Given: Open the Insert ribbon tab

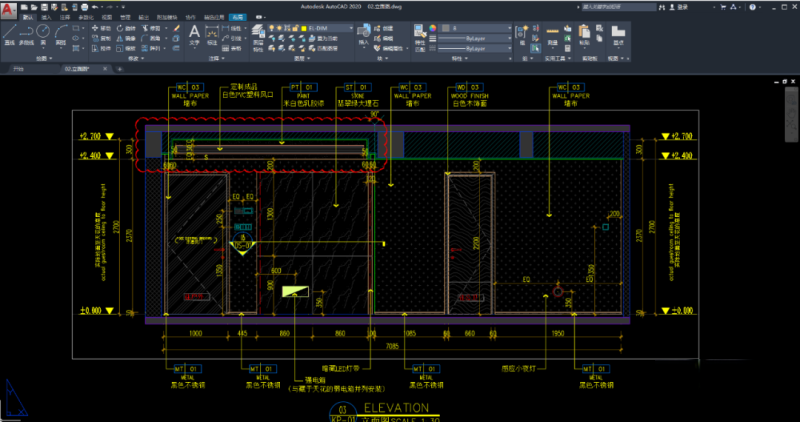Looking at the screenshot, I should click(x=45, y=18).
